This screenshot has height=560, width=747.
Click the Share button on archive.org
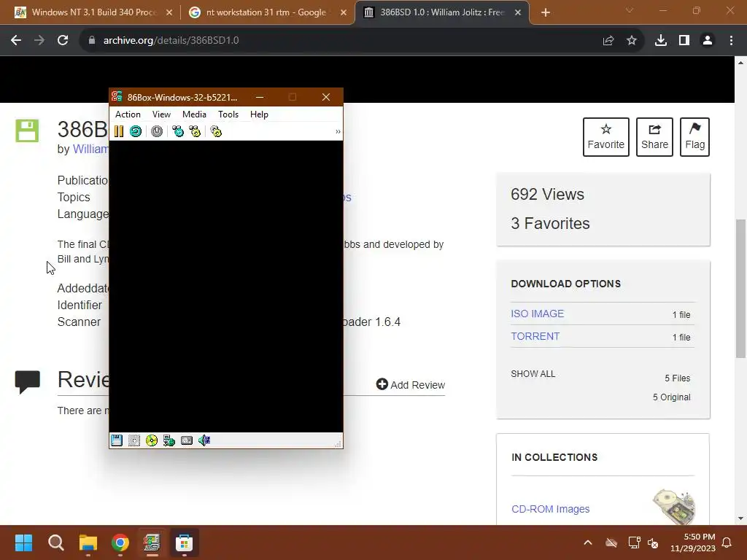point(654,137)
